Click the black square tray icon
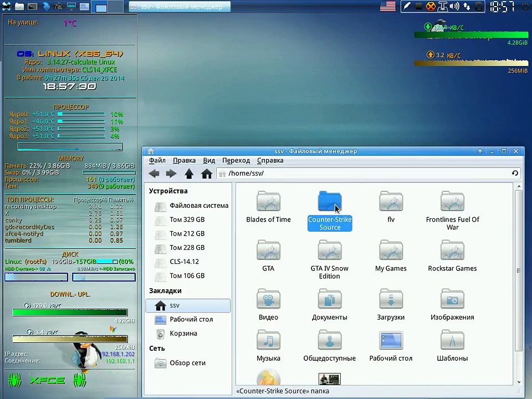The height and width of the screenshot is (399, 532). tap(419, 6)
